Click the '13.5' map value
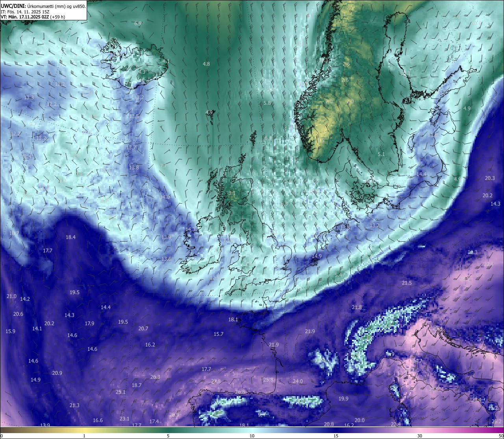This screenshot has height=439, width=504. tap(134, 117)
